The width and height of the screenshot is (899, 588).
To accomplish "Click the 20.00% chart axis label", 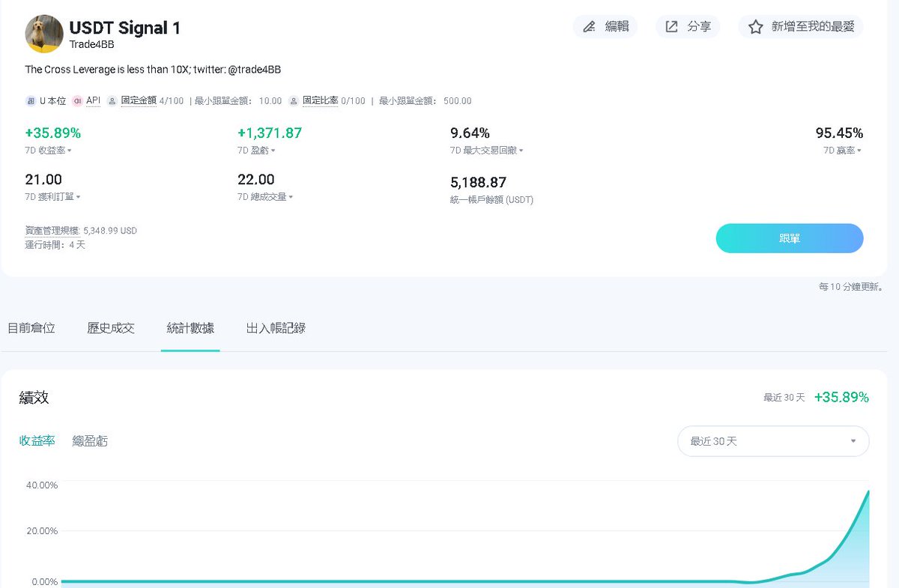I will [42, 531].
